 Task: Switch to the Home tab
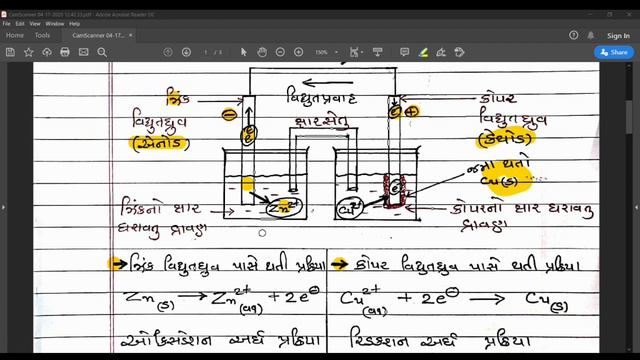click(x=15, y=36)
